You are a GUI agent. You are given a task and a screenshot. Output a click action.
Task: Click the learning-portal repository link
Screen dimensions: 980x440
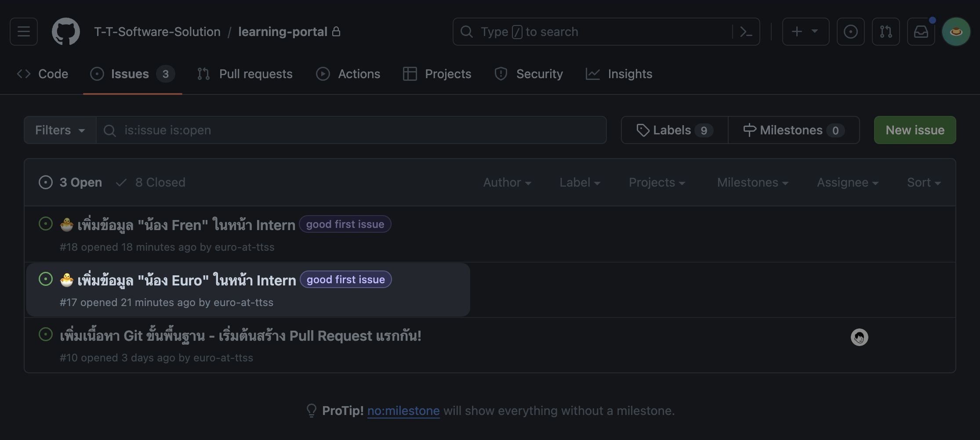[283, 32]
